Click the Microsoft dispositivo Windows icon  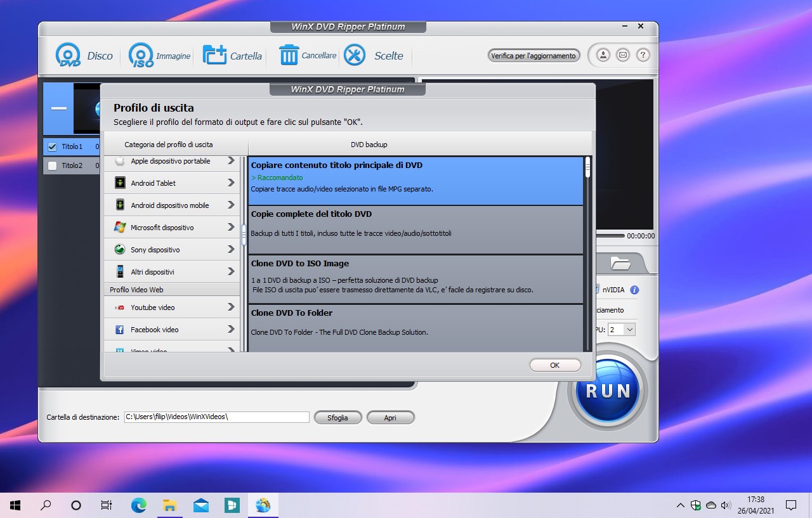120,227
